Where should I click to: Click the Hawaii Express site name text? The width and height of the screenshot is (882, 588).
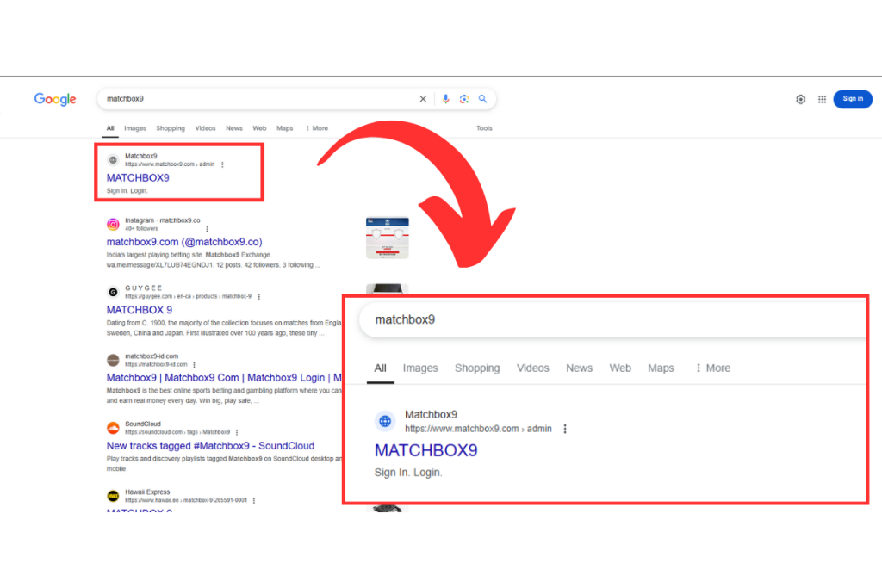pos(147,492)
